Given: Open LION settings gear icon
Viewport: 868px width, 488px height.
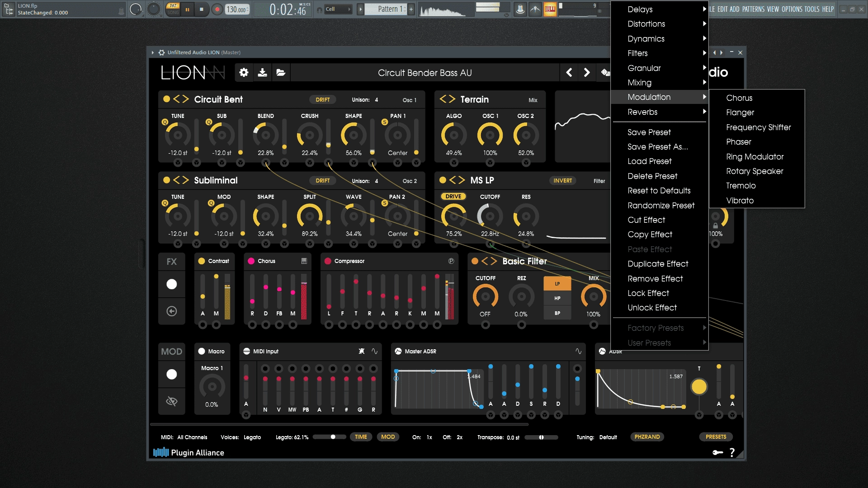Looking at the screenshot, I should (244, 73).
